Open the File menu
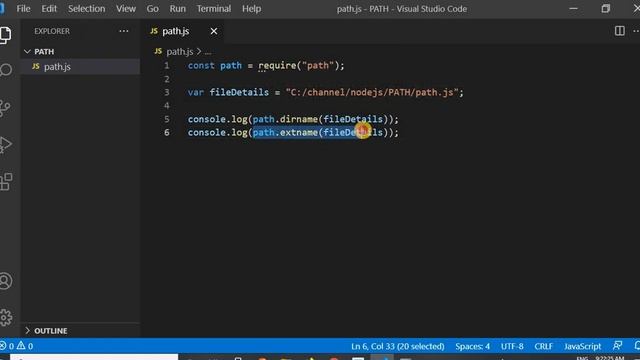The image size is (640, 360). click(x=23, y=9)
